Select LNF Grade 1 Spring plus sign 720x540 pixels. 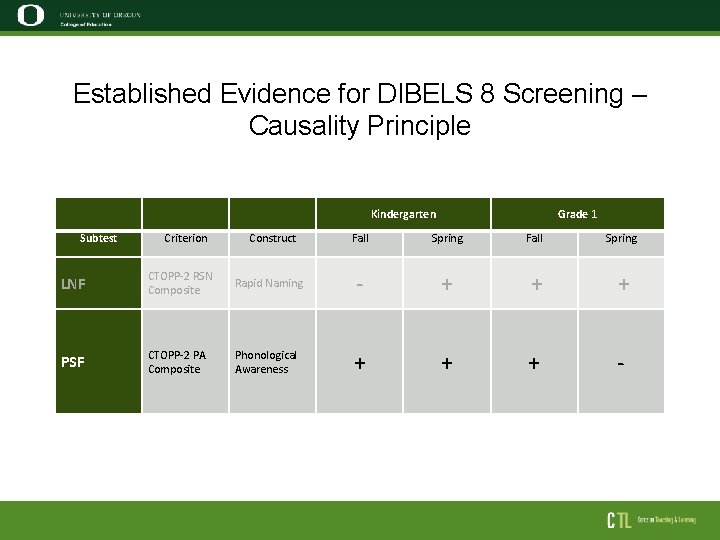coord(624,284)
